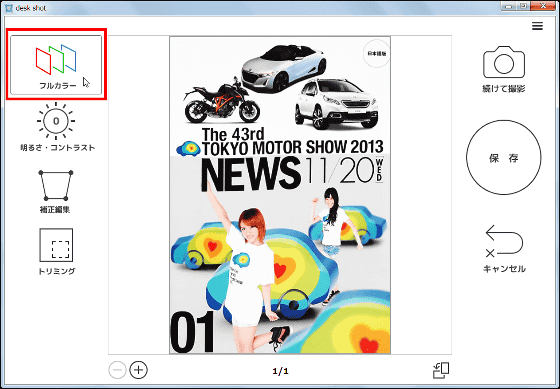560x389 pixels.
Task: Select the トリミング crop tool
Action: pyautogui.click(x=56, y=251)
